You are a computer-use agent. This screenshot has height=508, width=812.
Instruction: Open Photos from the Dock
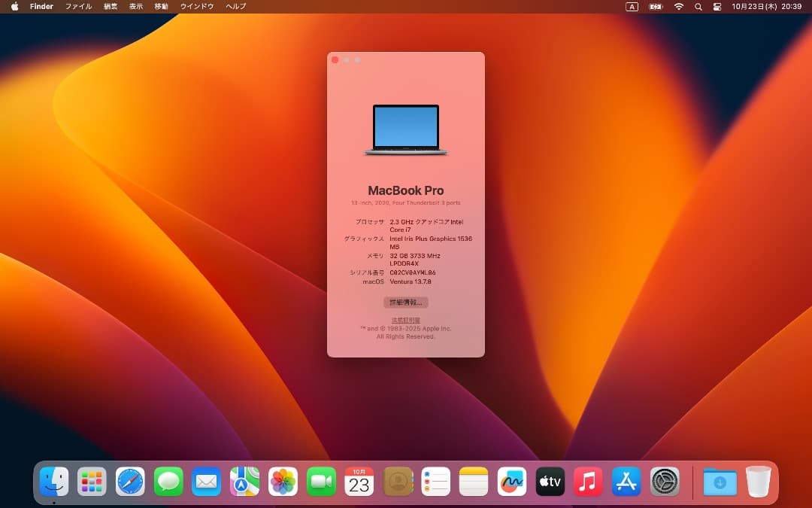[283, 481]
